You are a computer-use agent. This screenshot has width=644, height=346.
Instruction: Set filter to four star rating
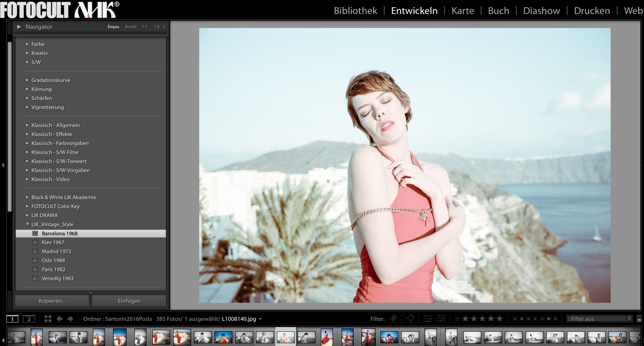pos(491,319)
